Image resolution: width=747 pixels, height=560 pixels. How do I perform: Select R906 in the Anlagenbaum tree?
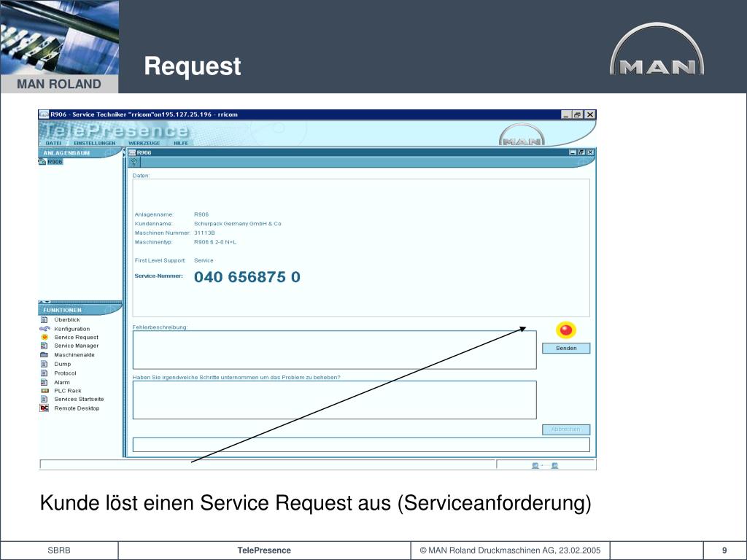[55, 162]
